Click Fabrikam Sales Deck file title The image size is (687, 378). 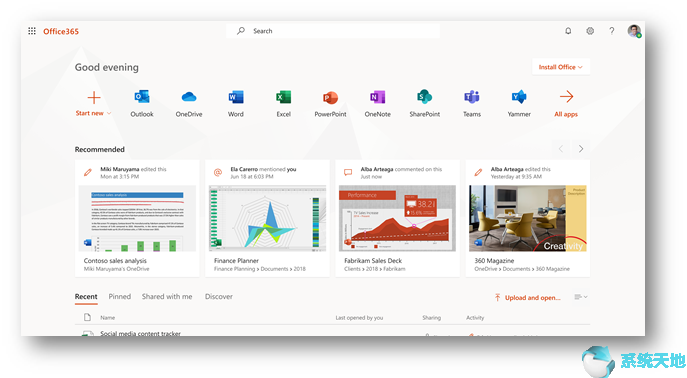point(373,261)
